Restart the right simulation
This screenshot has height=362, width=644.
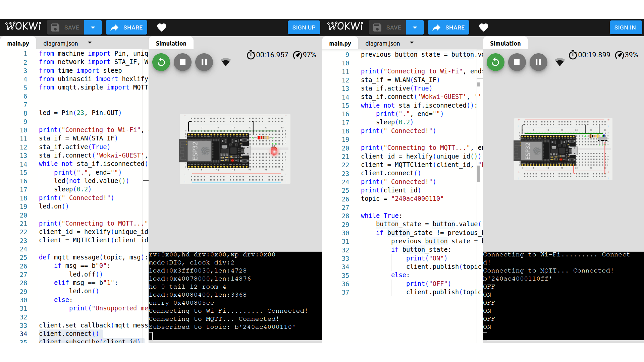point(495,62)
